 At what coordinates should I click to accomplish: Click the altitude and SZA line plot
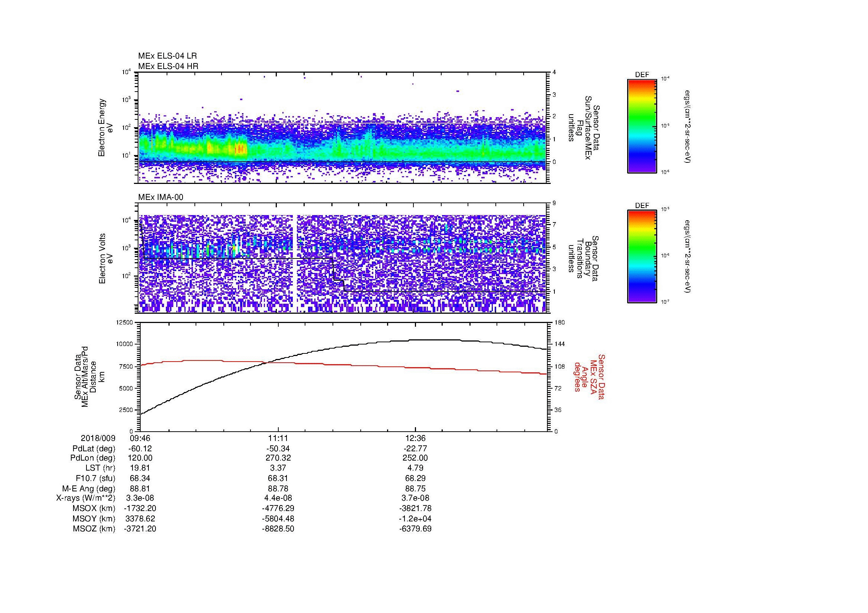tap(343, 376)
